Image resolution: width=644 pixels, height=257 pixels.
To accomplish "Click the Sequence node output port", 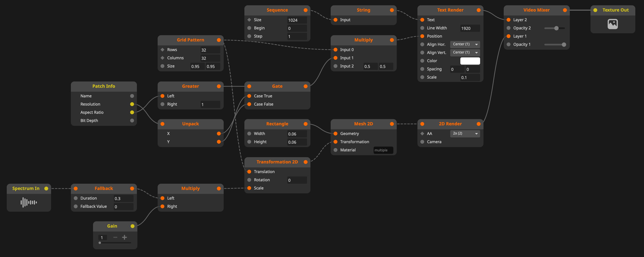I will pyautogui.click(x=305, y=10).
